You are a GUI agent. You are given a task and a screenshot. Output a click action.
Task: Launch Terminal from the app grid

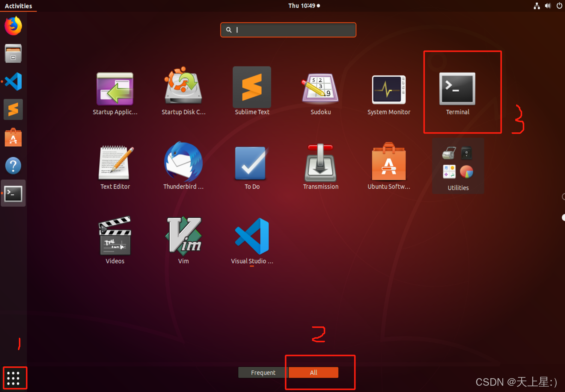click(x=457, y=93)
